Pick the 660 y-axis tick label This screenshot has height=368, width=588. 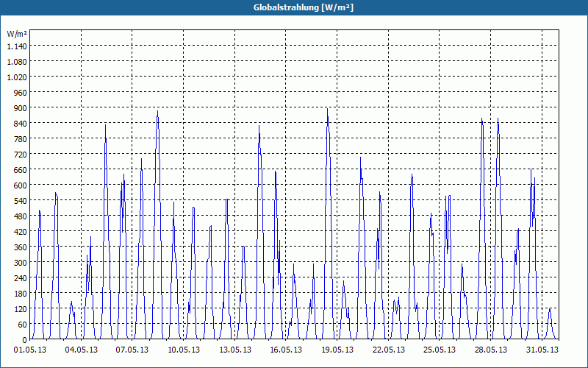click(x=21, y=170)
